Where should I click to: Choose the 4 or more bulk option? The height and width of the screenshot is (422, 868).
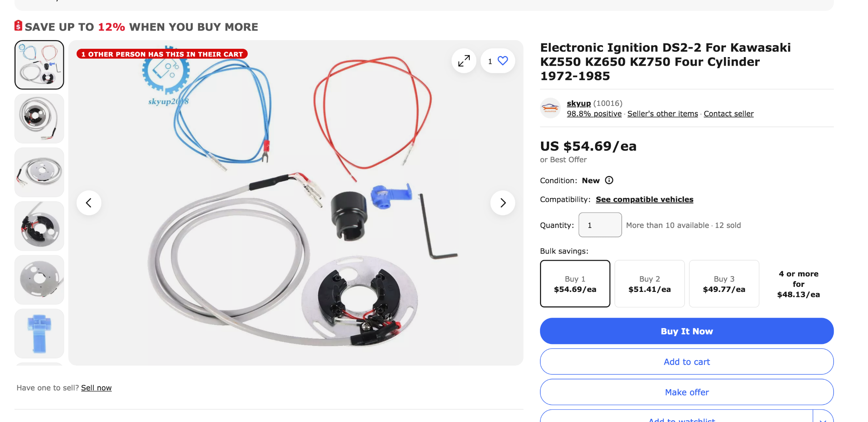(799, 284)
